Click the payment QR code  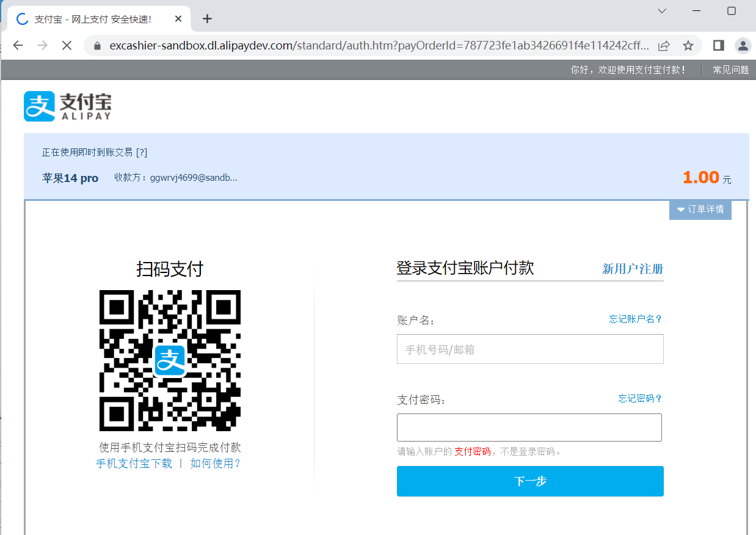(170, 361)
